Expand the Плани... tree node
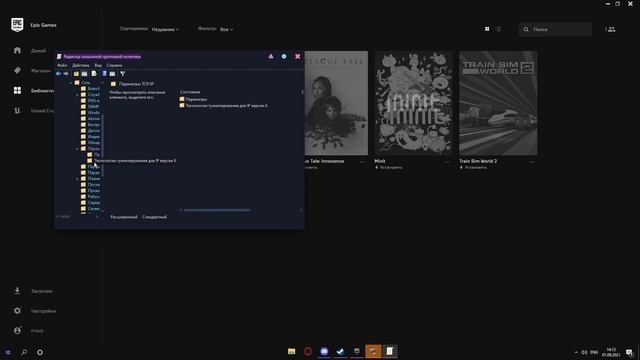 (x=78, y=179)
